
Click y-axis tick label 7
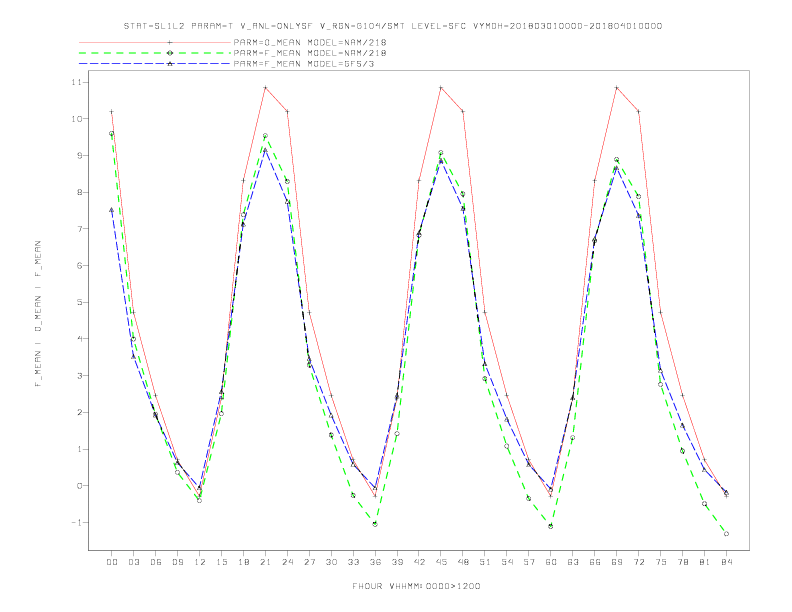coord(80,229)
